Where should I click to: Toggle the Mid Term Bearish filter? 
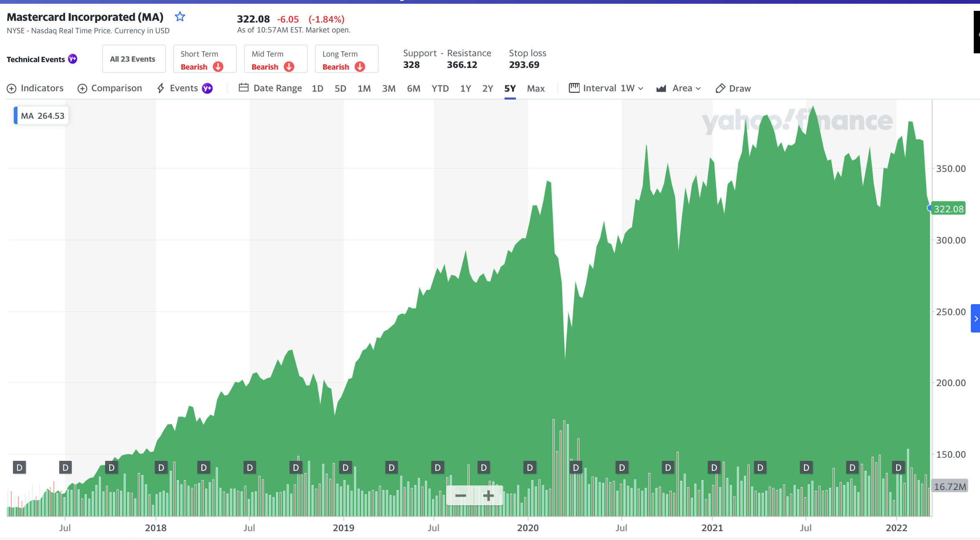point(275,59)
